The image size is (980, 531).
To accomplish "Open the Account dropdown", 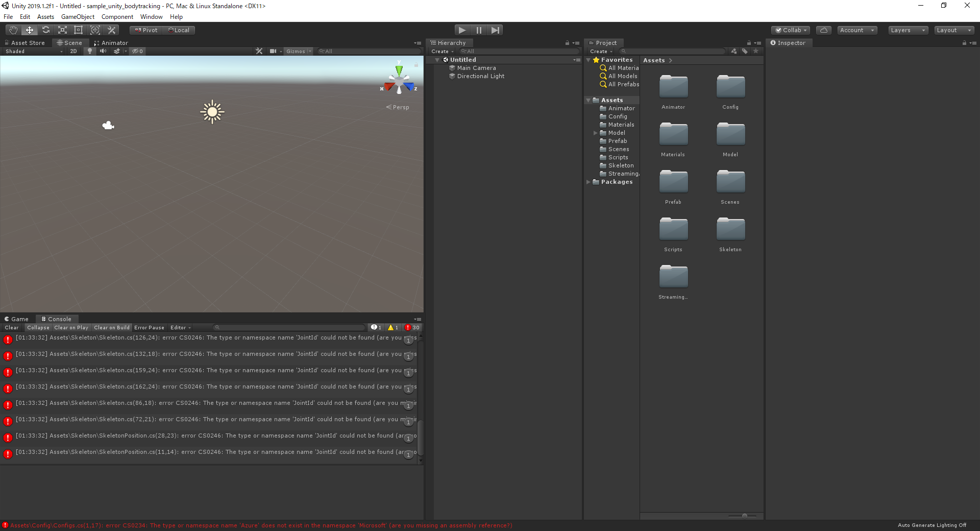I will point(857,30).
